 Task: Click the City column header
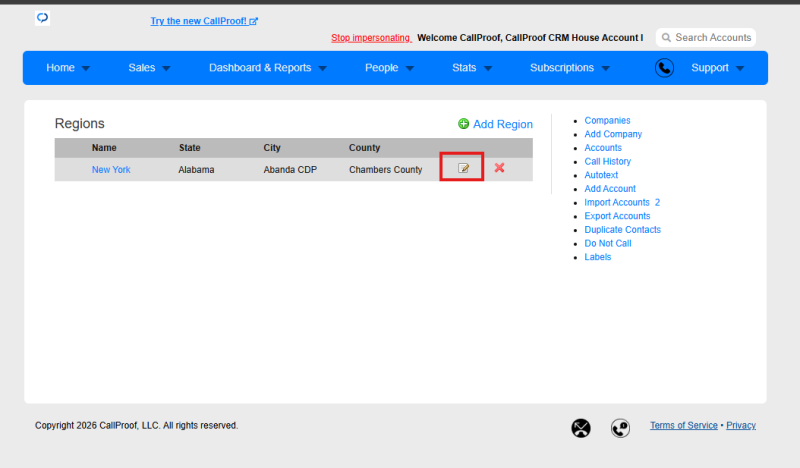(x=272, y=147)
